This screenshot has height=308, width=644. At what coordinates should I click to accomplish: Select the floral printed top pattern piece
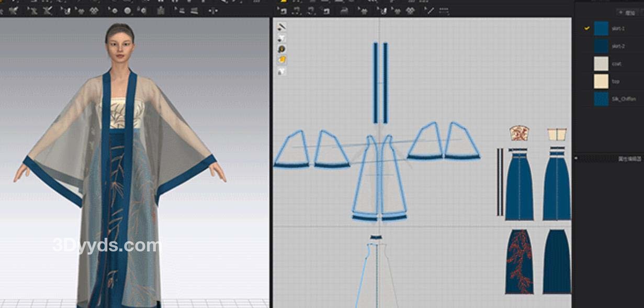coord(518,134)
